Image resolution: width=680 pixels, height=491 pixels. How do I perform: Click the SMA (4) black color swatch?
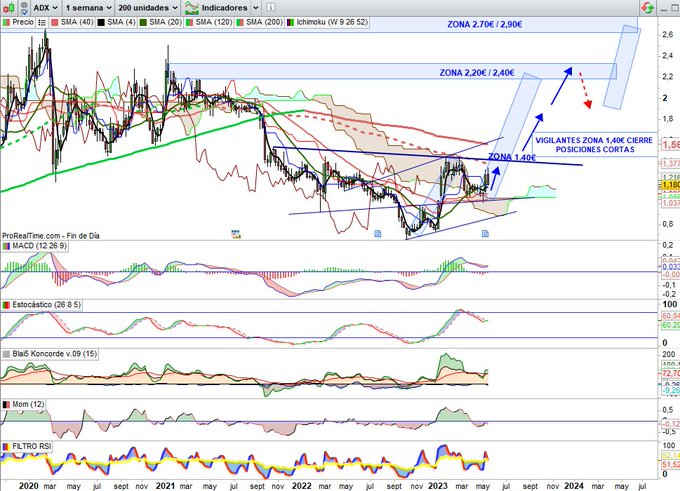point(101,22)
